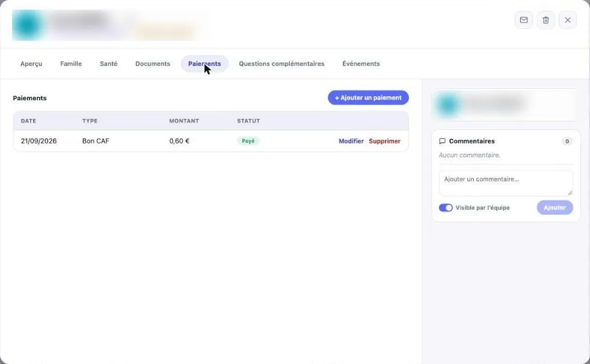The width and height of the screenshot is (590, 364).
Task: Click the Payé status badge
Action: pyautogui.click(x=248, y=141)
